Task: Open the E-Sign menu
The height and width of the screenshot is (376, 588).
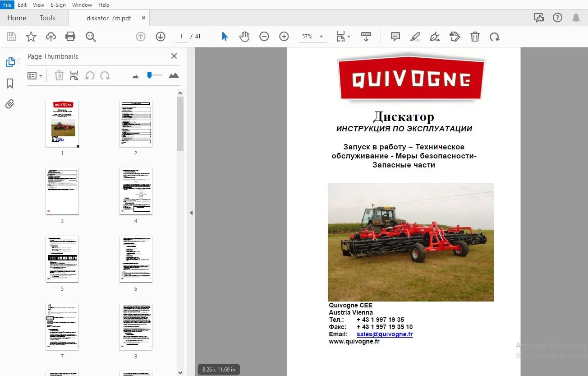Action: (x=58, y=5)
